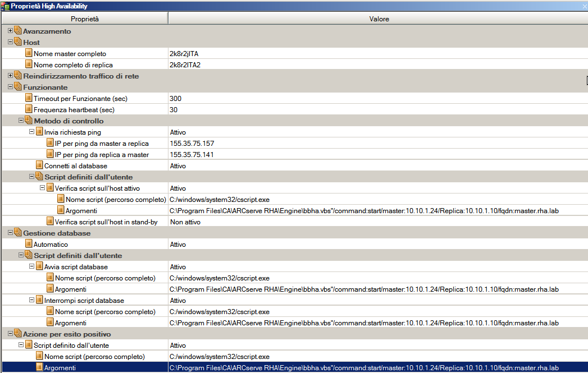Click the Verifica script sull'host attivo icon
Image resolution: width=588 pixels, height=373 pixels.
pos(50,188)
